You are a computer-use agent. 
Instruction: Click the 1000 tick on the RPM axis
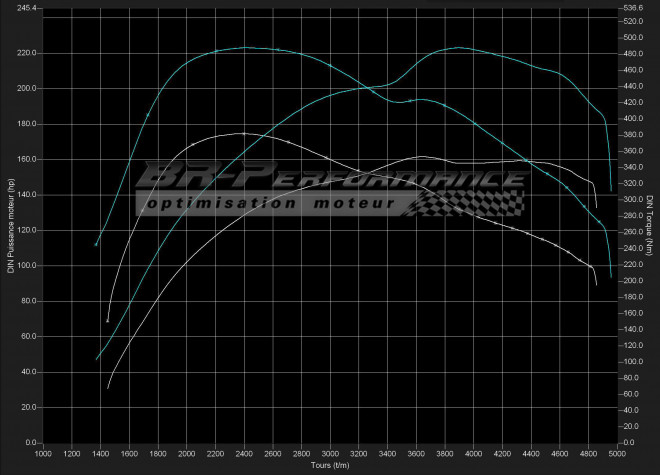coord(44,454)
